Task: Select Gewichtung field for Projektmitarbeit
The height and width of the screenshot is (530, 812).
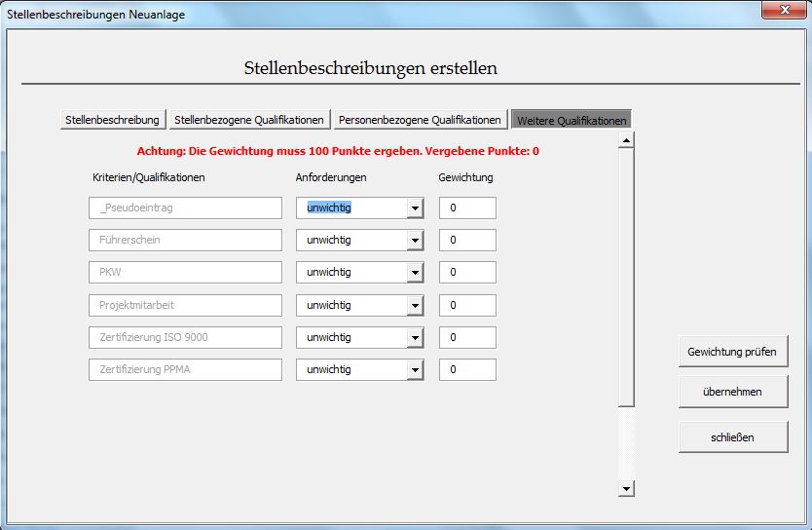Action: pos(467,306)
